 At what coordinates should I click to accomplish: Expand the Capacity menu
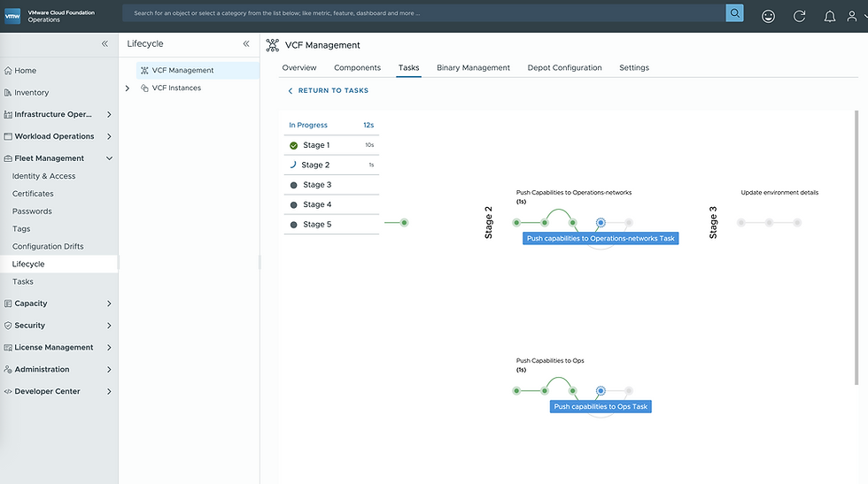[109, 303]
